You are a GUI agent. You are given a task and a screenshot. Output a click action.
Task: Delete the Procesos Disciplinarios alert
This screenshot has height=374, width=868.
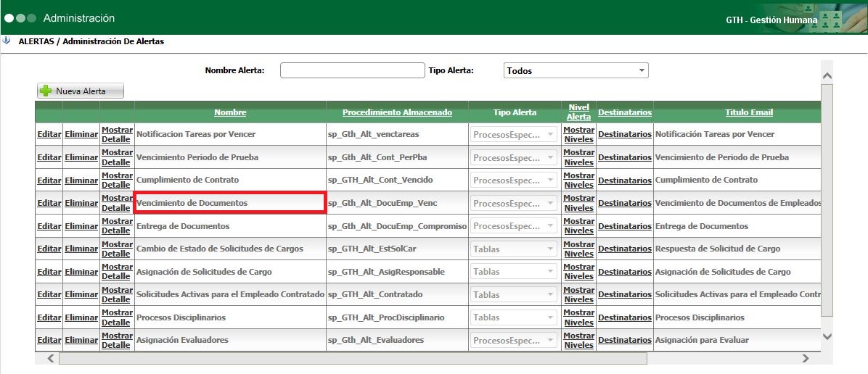(81, 317)
